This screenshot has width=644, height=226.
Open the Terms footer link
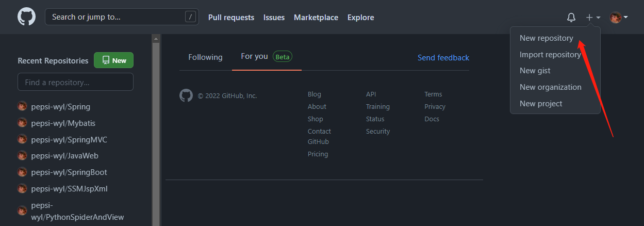[x=433, y=94]
